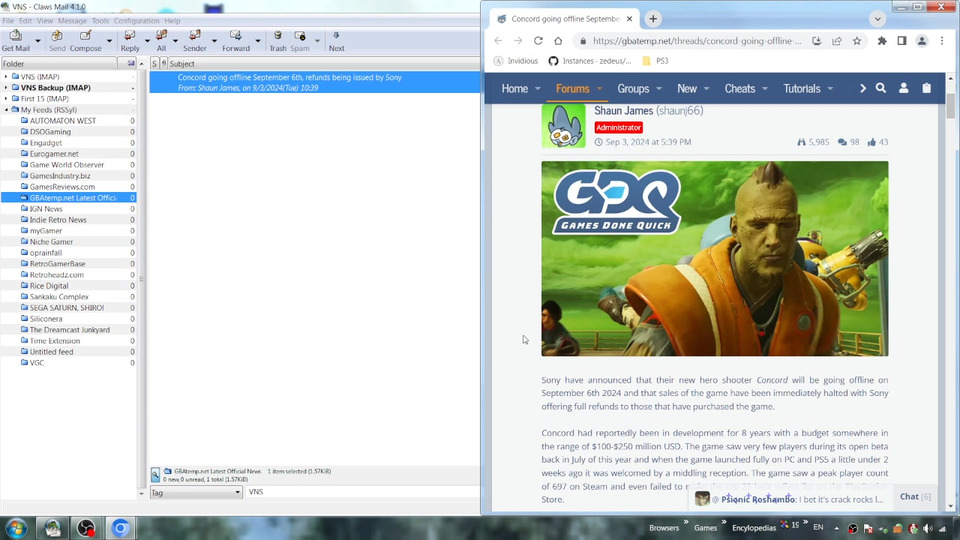Open a new browser tab
The height and width of the screenshot is (540, 960).
(653, 19)
